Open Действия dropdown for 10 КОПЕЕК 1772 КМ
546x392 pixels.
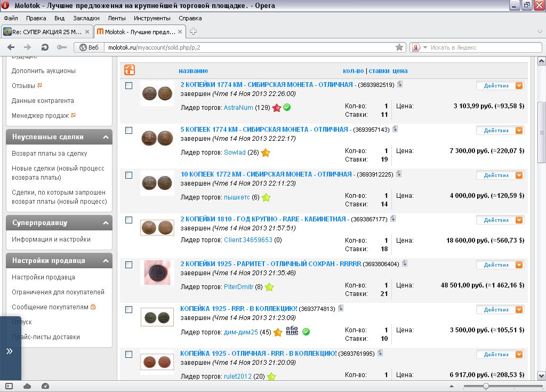click(500, 175)
